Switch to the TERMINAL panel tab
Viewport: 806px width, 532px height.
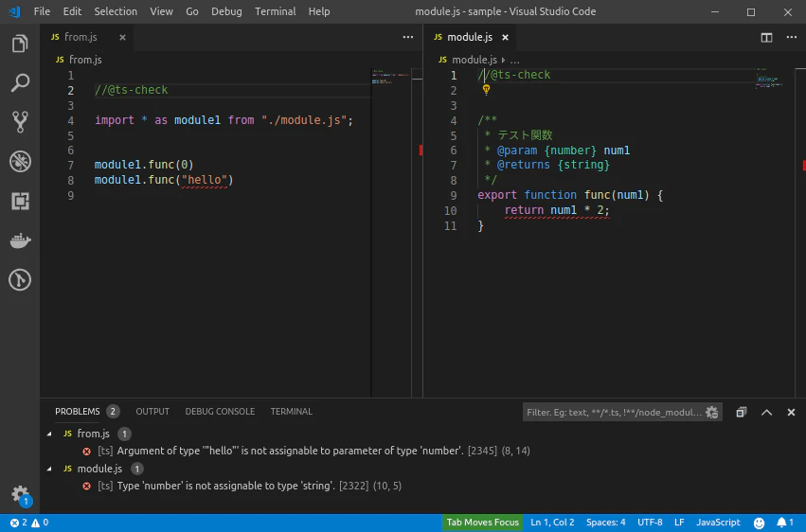click(292, 412)
